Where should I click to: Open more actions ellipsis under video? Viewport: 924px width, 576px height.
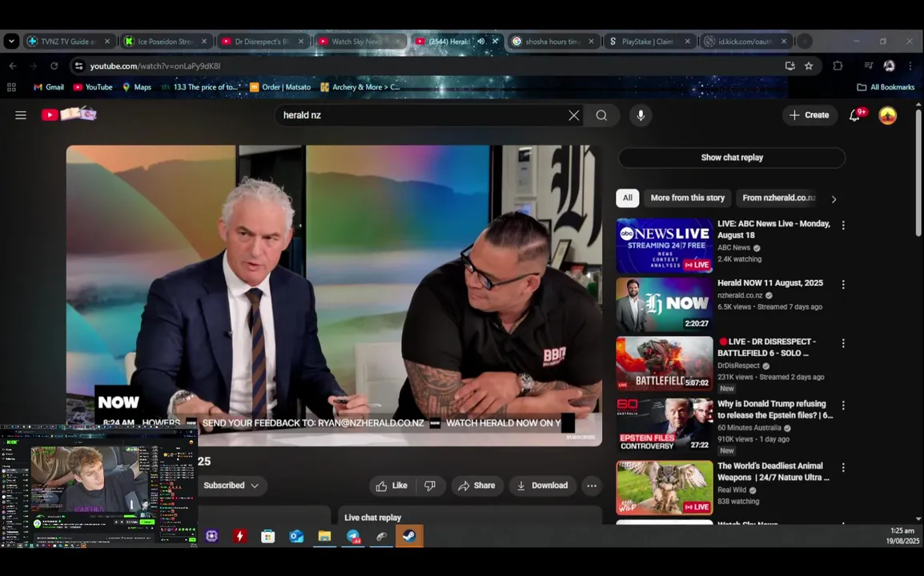[x=592, y=486]
